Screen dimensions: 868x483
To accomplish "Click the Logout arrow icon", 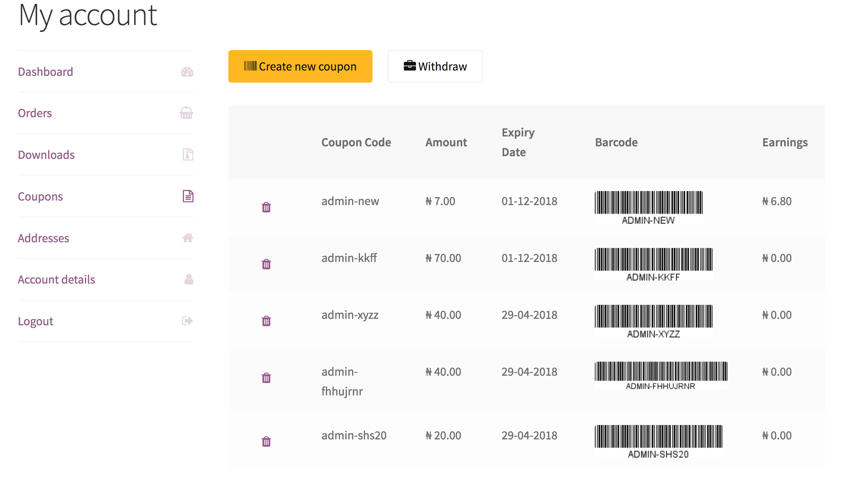I will 187,321.
